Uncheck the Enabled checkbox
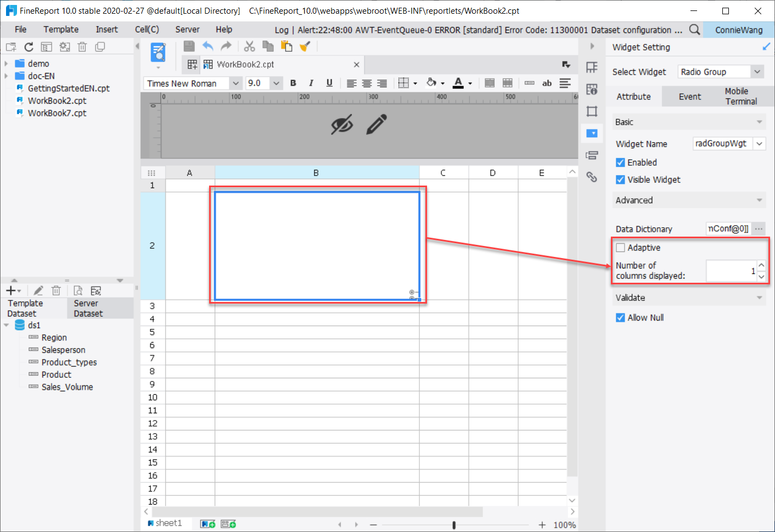775x532 pixels. [620, 163]
